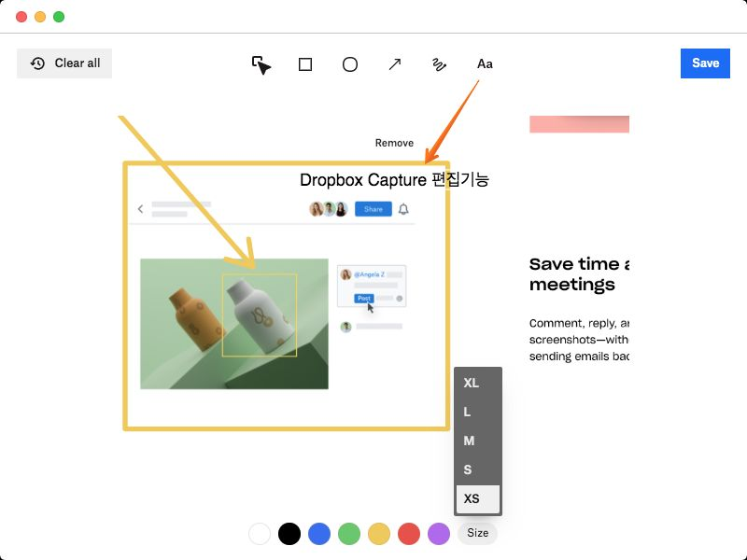Pick the arrow drawing tool
747x560 pixels.
394,64
